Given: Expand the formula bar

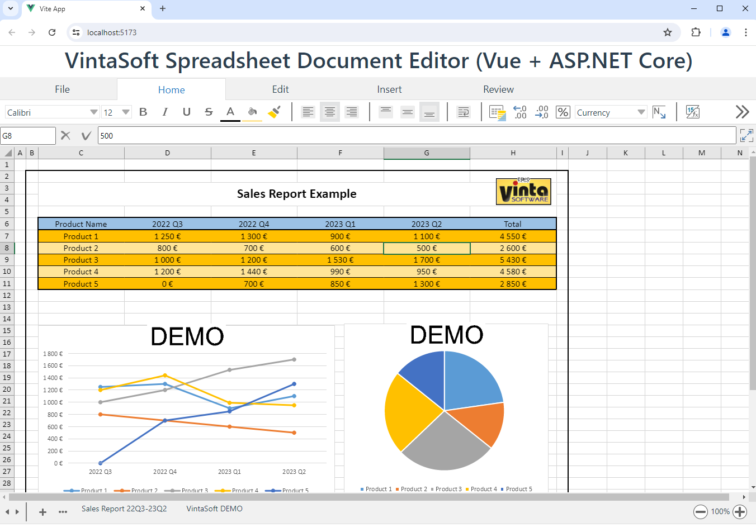Looking at the screenshot, I should (x=746, y=135).
